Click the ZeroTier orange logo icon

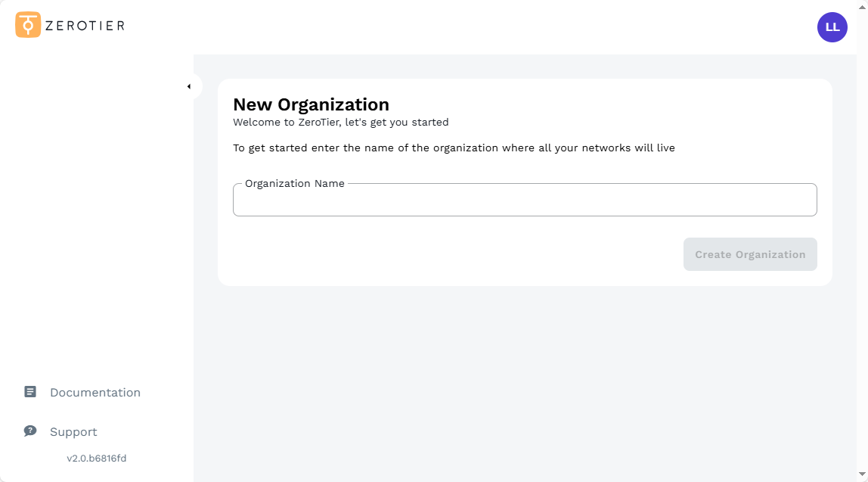27,25
